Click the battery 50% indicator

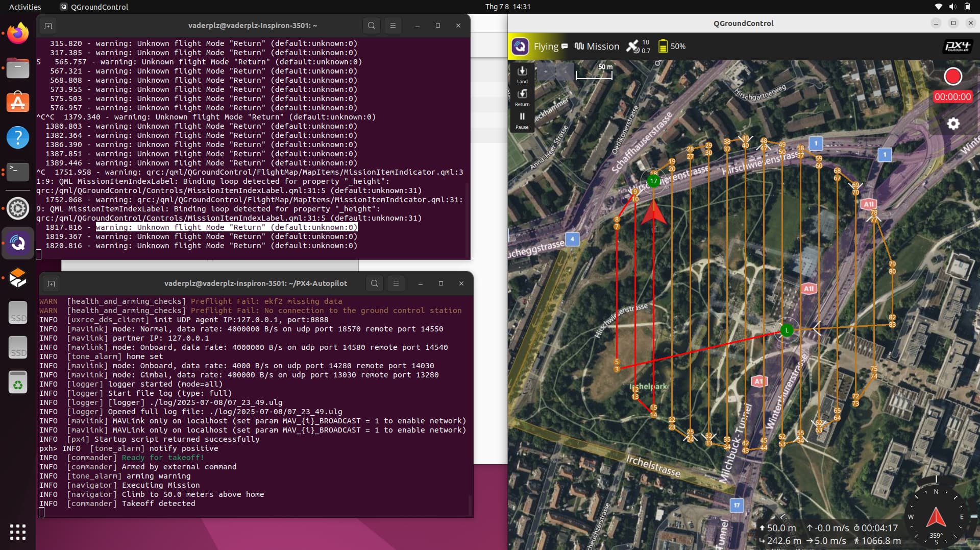[671, 46]
